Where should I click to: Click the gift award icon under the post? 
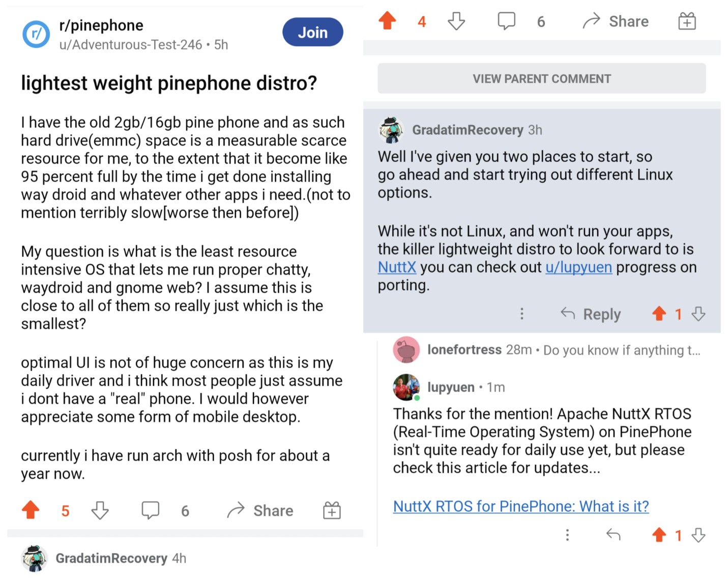tap(332, 510)
